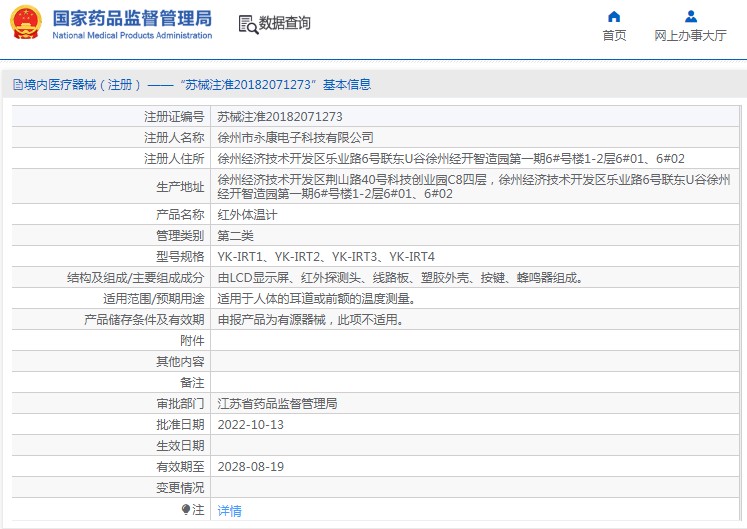Select product name 红外体温计
The image size is (747, 529).
pyautogui.click(x=247, y=215)
